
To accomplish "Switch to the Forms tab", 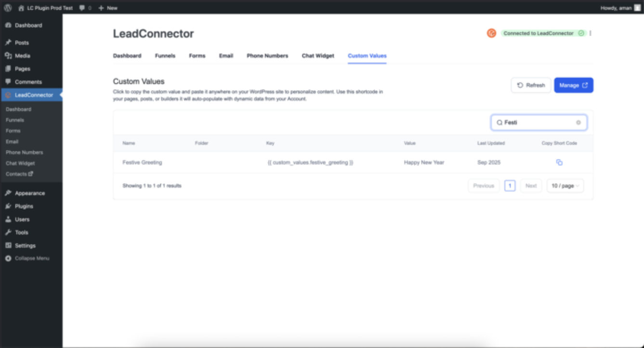I will (197, 56).
